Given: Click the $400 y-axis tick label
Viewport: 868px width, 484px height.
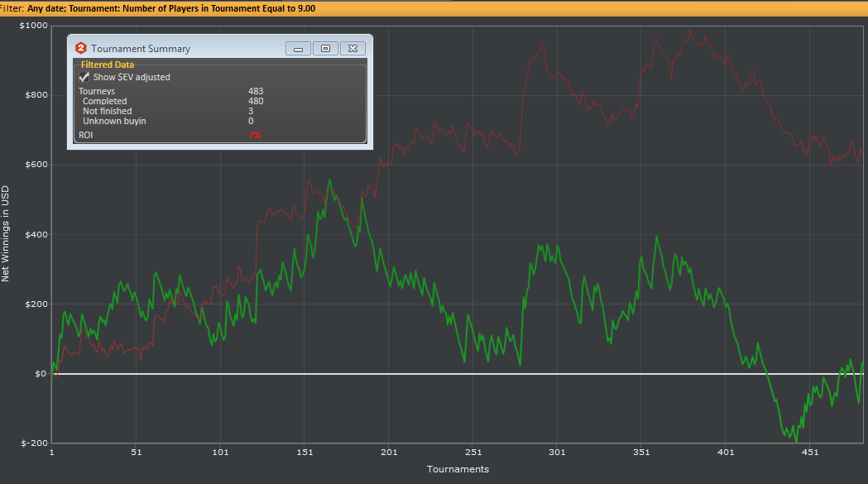Looking at the screenshot, I should [36, 234].
